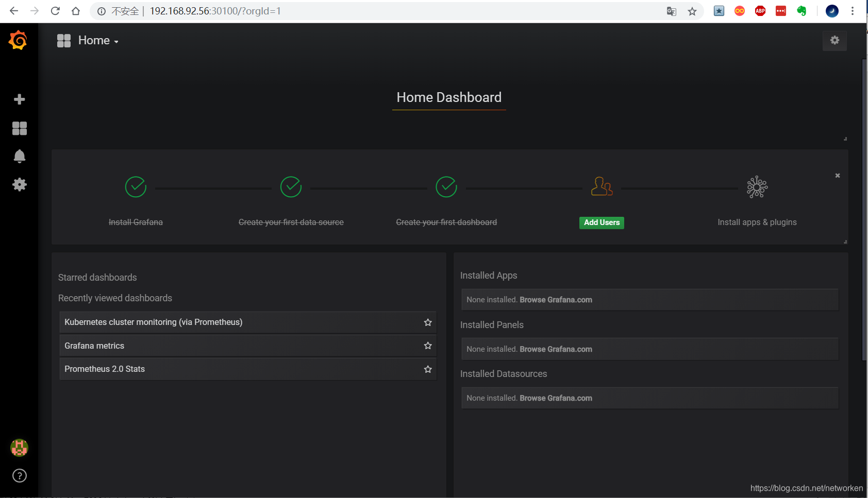Open browser profile avatar
The width and height of the screenshot is (868, 498).
[x=832, y=11]
